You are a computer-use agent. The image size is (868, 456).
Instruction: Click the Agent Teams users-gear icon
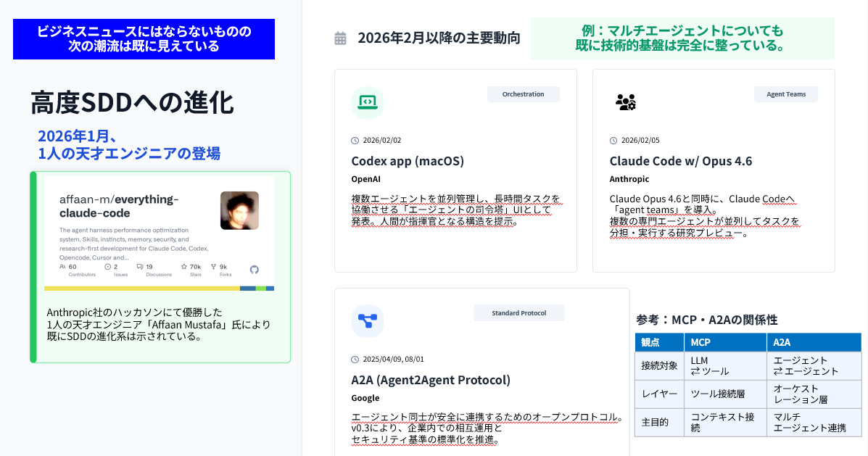pyautogui.click(x=626, y=102)
